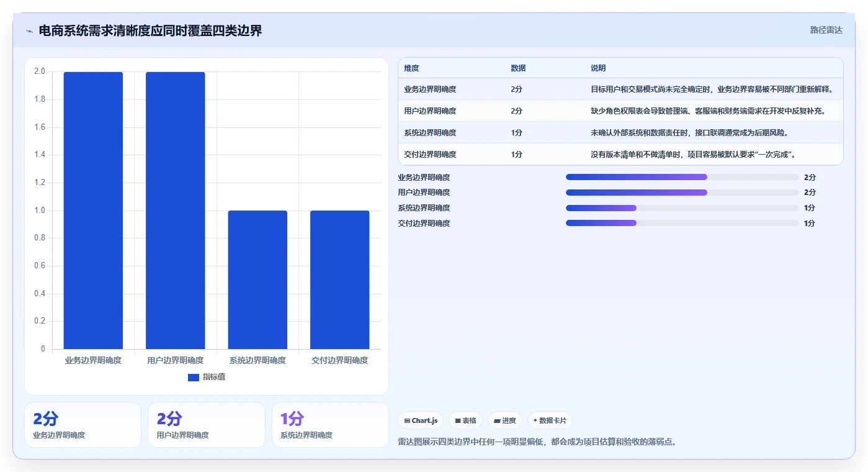This screenshot has width=868, height=472.
Task: Click the 用户边界明确度 table row name
Action: [430, 111]
